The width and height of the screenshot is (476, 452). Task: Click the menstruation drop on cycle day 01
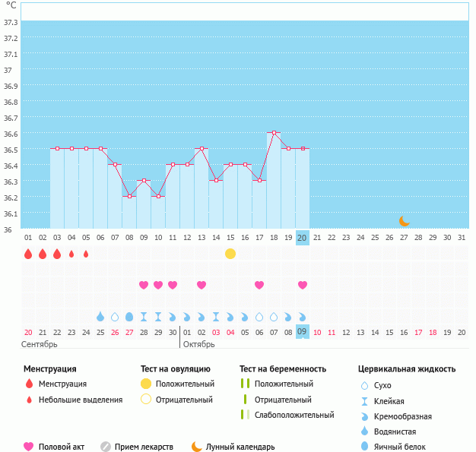click(x=28, y=254)
